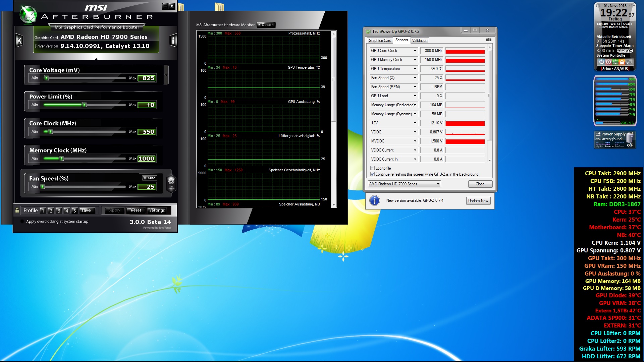Image resolution: width=644 pixels, height=362 pixels.
Task: Click the profile lock padlock icon
Action: click(x=17, y=210)
